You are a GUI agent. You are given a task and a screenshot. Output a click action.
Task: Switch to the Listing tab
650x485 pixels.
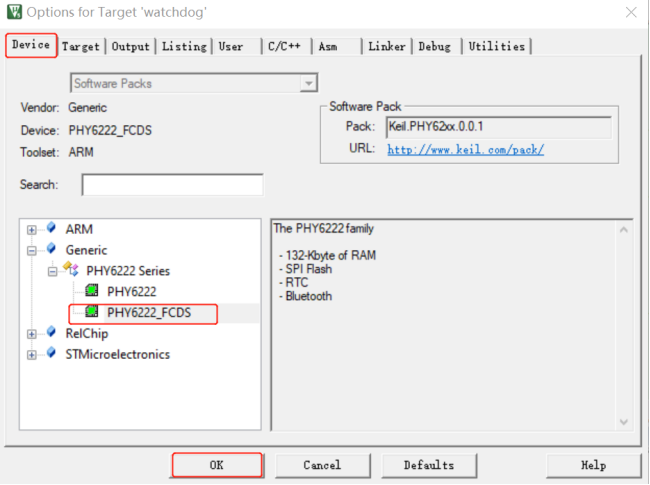pos(184,46)
